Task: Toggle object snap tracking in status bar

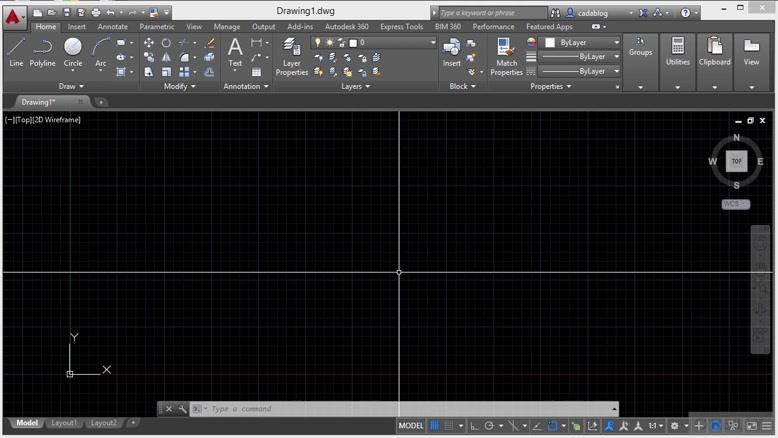Action: pos(537,426)
